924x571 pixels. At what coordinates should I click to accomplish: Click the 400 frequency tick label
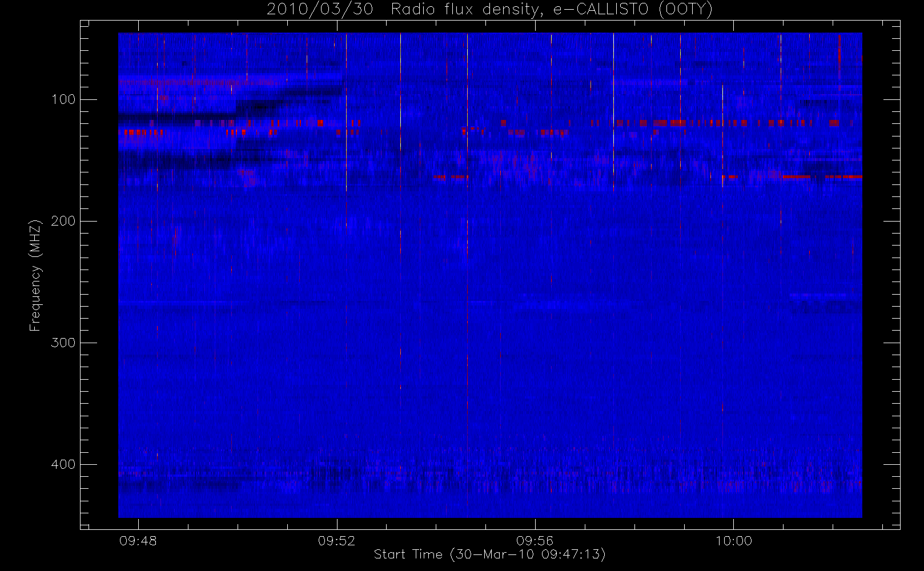click(x=63, y=464)
